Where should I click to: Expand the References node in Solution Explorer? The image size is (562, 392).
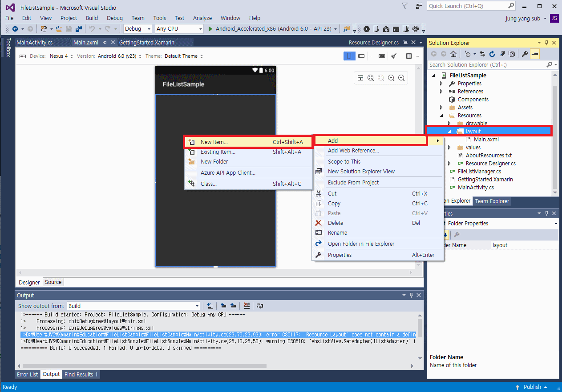coord(441,91)
